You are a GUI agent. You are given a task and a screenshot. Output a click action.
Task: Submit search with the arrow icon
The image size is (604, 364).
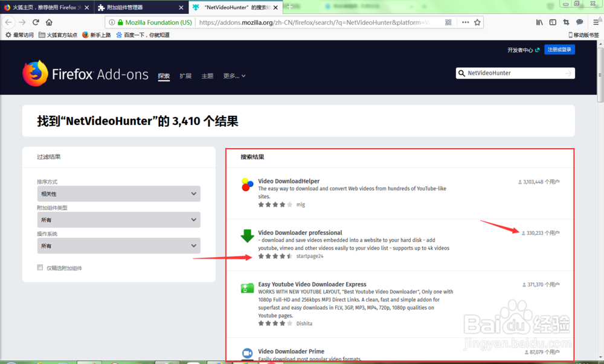point(568,73)
